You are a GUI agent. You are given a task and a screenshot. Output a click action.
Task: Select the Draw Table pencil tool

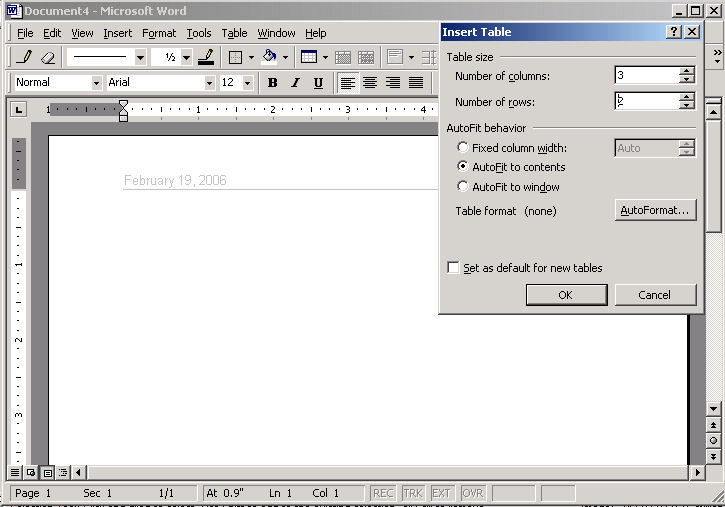click(24, 58)
